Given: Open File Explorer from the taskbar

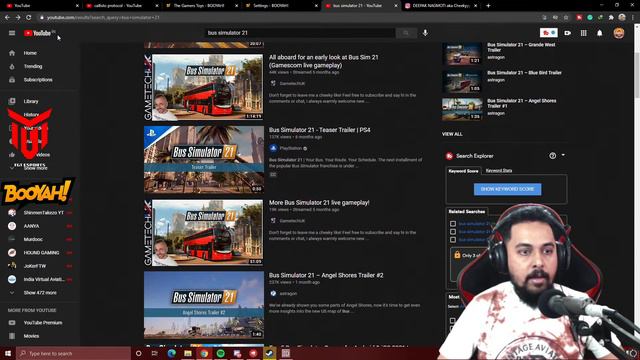Looking at the screenshot, I should [188, 353].
